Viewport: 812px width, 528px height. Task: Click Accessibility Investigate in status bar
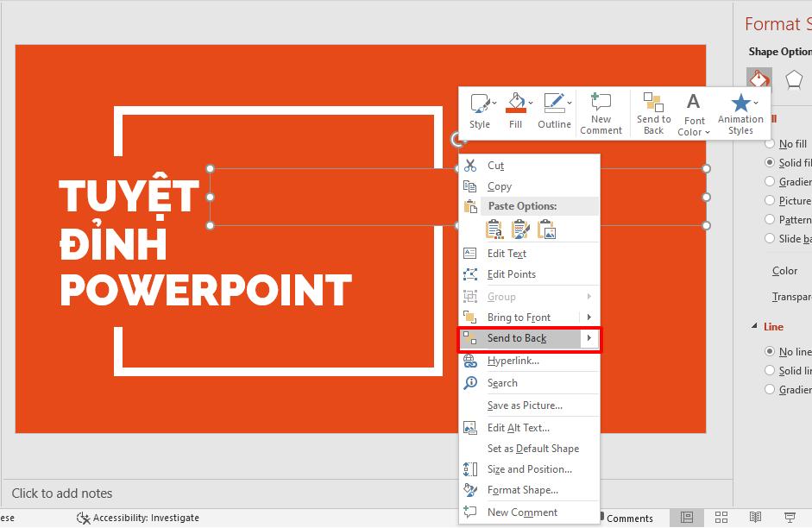pyautogui.click(x=138, y=518)
